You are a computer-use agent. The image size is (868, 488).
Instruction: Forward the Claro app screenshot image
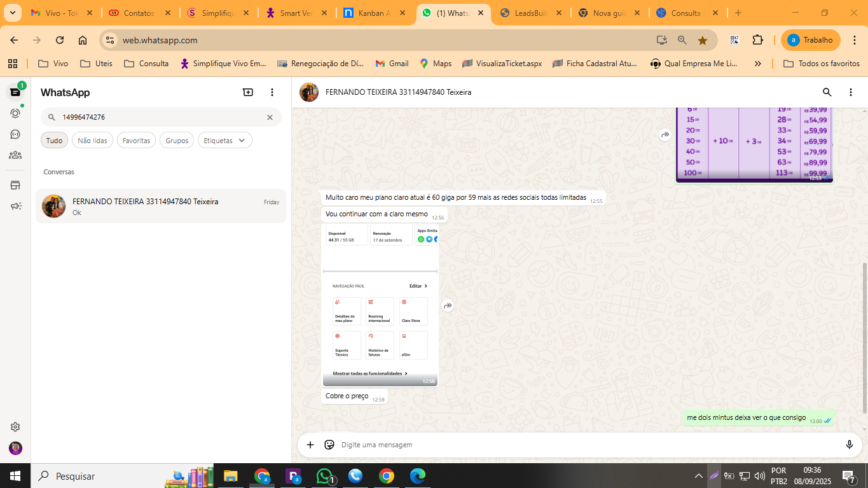point(448,305)
